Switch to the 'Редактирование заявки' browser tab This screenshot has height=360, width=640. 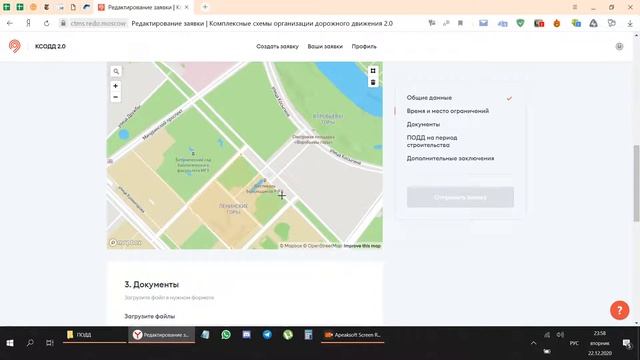[143, 7]
